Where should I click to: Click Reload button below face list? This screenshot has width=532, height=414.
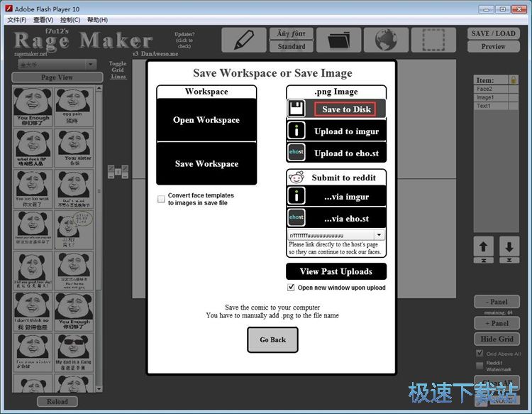tap(57, 401)
